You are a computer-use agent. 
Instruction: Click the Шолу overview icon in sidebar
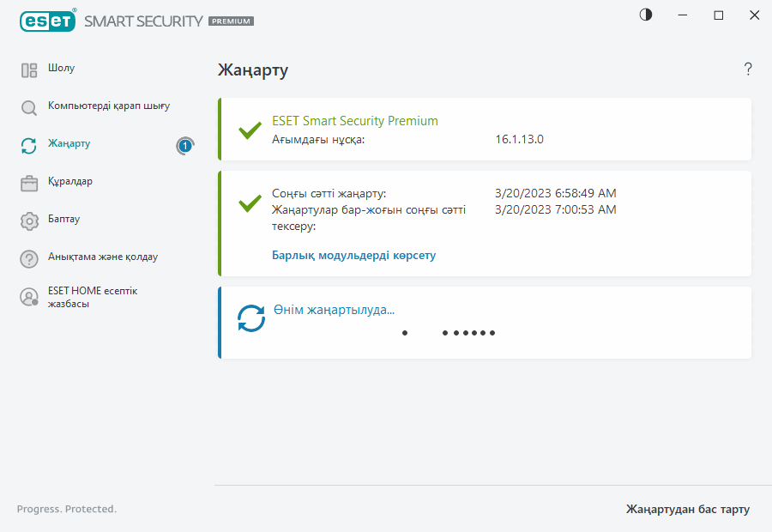(29, 70)
